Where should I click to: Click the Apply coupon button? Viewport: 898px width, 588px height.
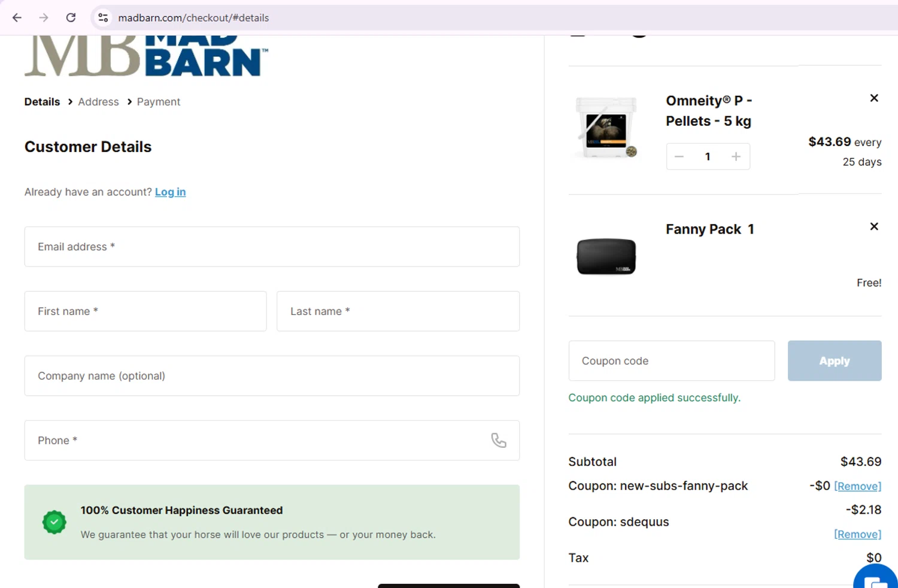point(835,361)
